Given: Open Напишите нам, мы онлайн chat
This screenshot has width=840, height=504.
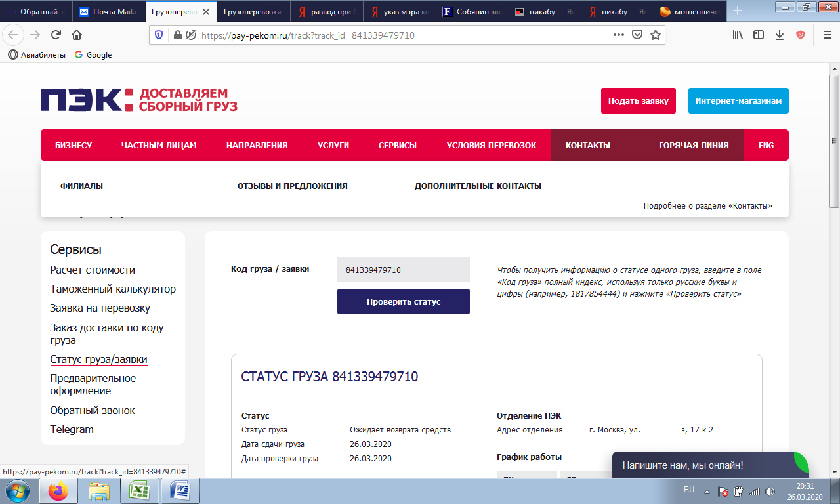Looking at the screenshot, I should coord(710,465).
